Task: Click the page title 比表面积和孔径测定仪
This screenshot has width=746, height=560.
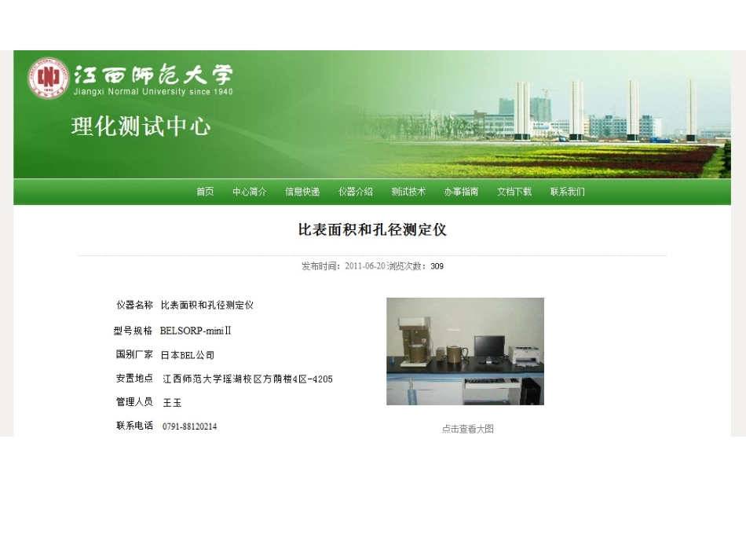Action: 372,230
